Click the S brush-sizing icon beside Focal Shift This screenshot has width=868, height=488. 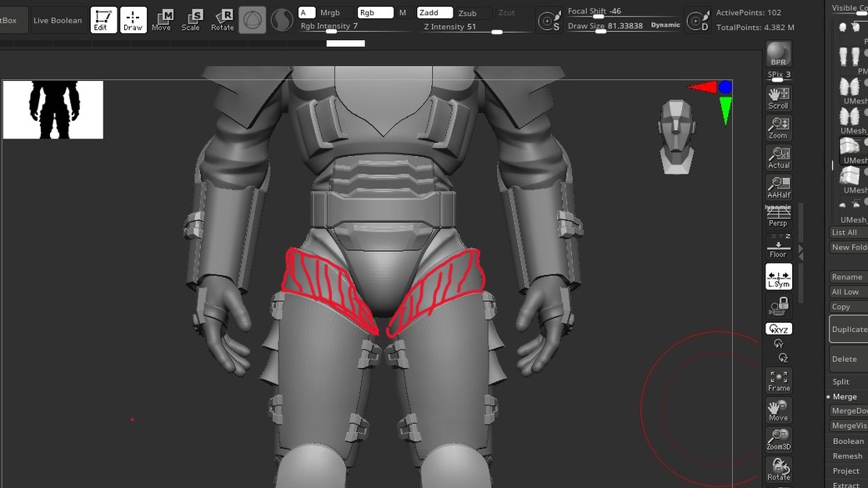click(x=549, y=21)
